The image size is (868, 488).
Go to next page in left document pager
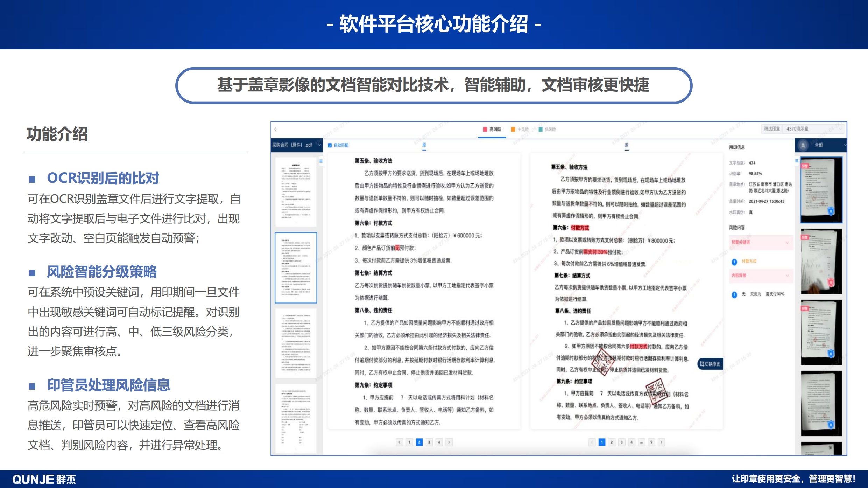[x=449, y=442]
